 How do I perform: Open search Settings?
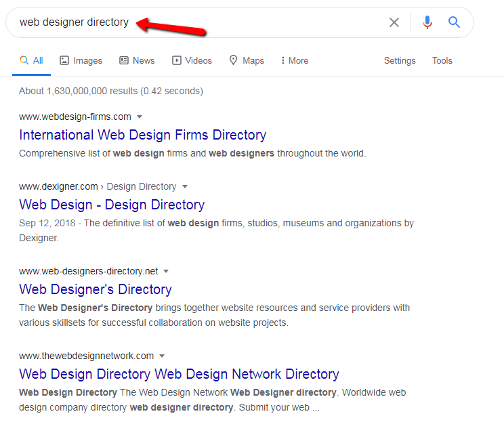click(x=400, y=60)
